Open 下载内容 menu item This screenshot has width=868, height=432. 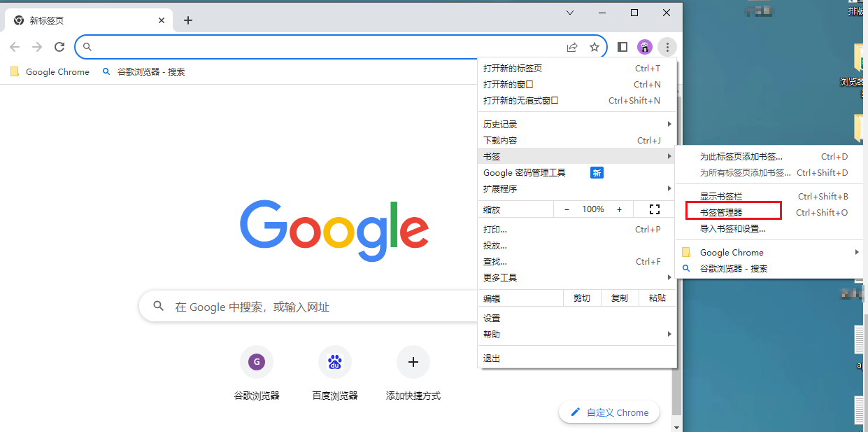pos(577,140)
